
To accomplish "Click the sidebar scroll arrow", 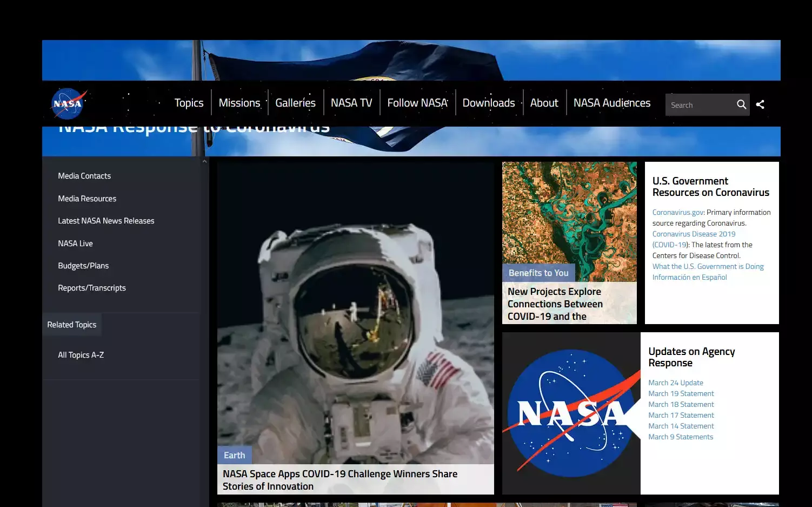I will pos(204,161).
